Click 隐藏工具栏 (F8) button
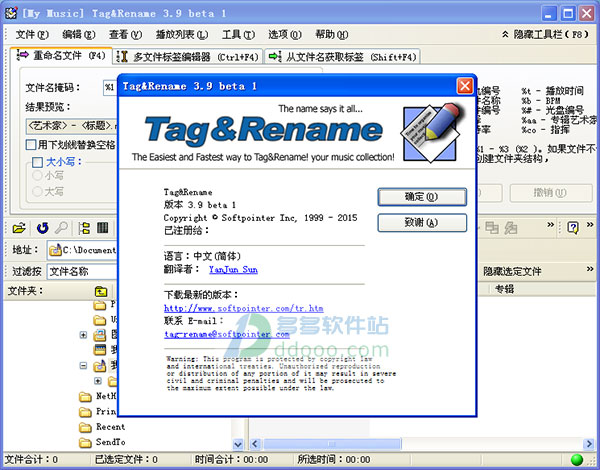 pyautogui.click(x=546, y=34)
